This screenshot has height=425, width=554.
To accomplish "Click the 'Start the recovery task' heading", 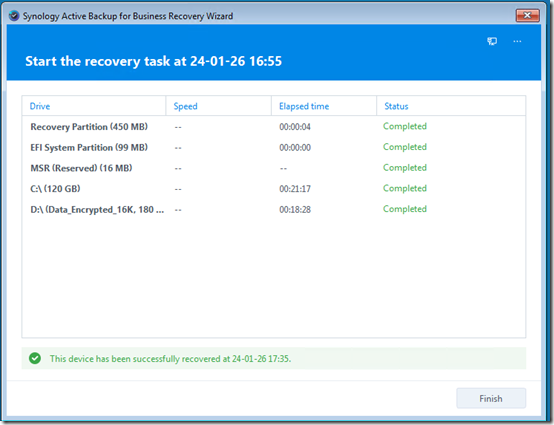I will (x=153, y=61).
